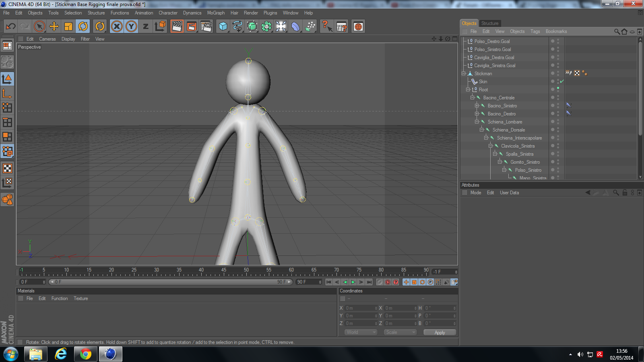This screenshot has width=644, height=362.
Task: Add a Cube primitive object
Action: pos(223,27)
